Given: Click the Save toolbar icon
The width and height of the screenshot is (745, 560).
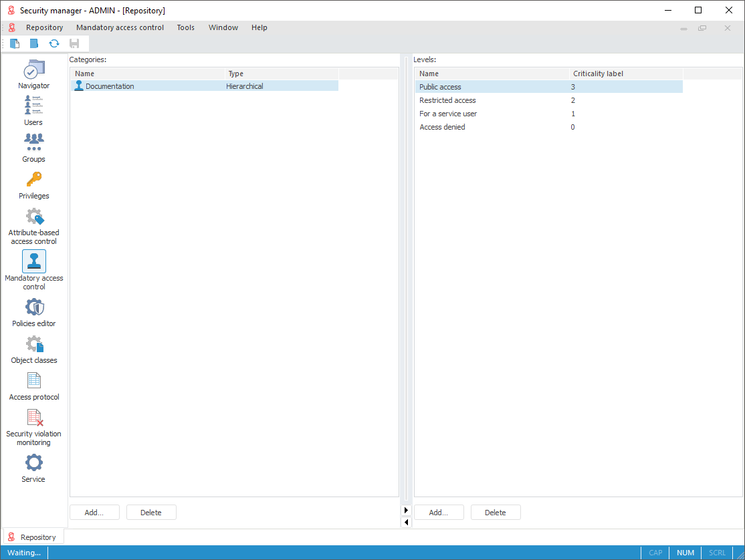Looking at the screenshot, I should point(74,43).
